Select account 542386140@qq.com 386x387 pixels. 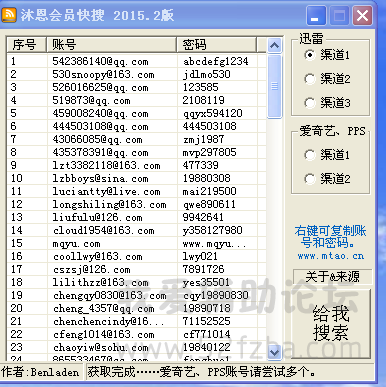tap(100, 61)
